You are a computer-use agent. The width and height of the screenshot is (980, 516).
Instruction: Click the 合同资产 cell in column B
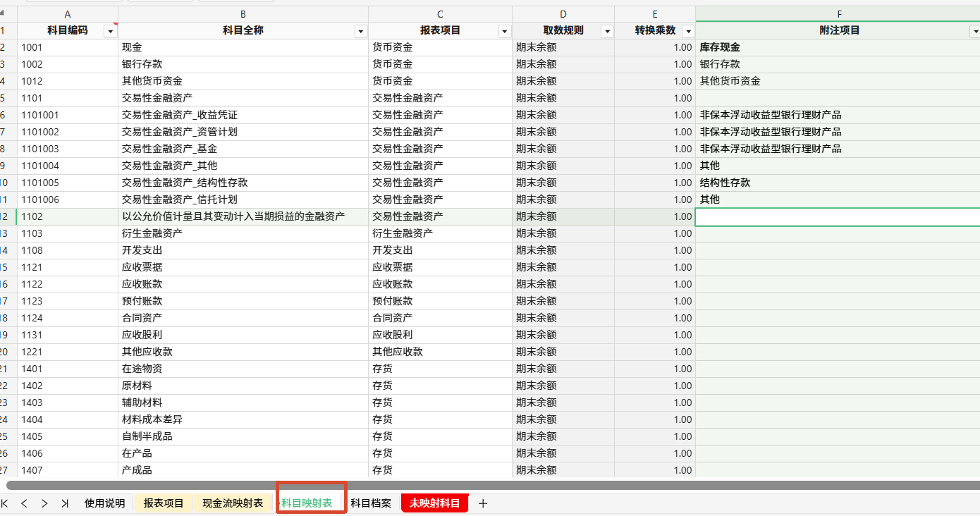243,318
